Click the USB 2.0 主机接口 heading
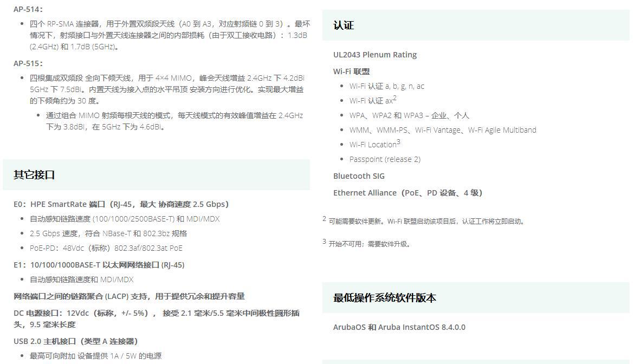634x364 pixels. (x=76, y=341)
